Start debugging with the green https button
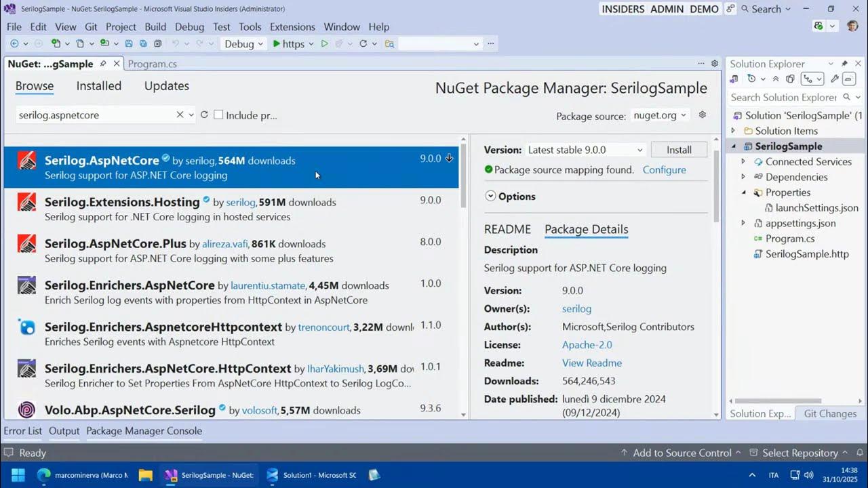868x488 pixels. pos(288,43)
